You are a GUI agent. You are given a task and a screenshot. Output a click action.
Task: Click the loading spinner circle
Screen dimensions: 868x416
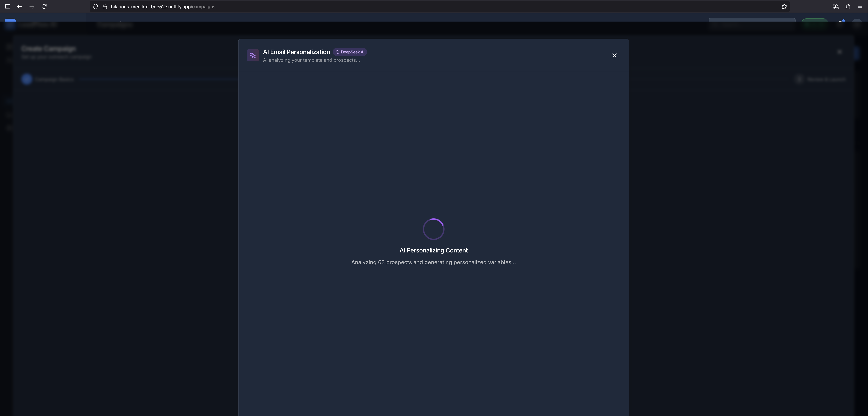433,229
